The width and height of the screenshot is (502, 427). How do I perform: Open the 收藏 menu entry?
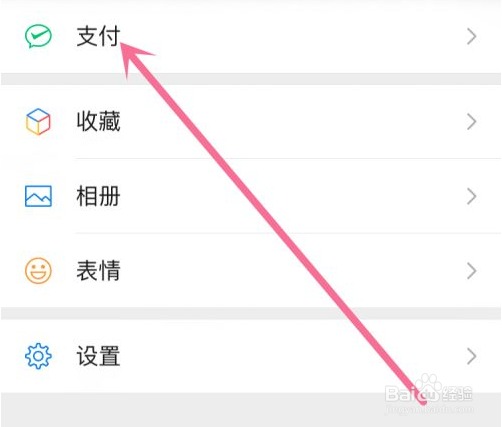coord(251,122)
